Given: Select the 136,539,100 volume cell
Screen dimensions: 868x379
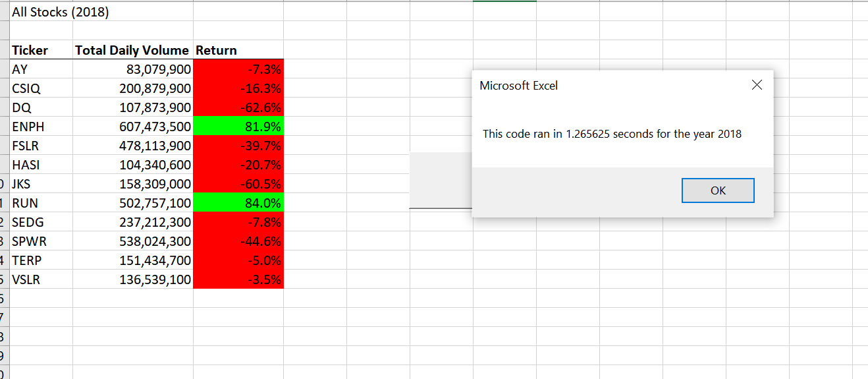Looking at the screenshot, I should click(x=133, y=279).
